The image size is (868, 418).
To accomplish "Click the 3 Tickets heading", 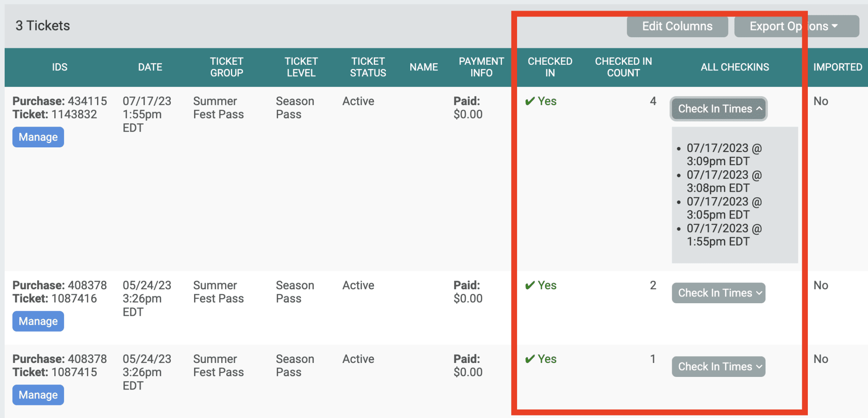I will 42,25.
